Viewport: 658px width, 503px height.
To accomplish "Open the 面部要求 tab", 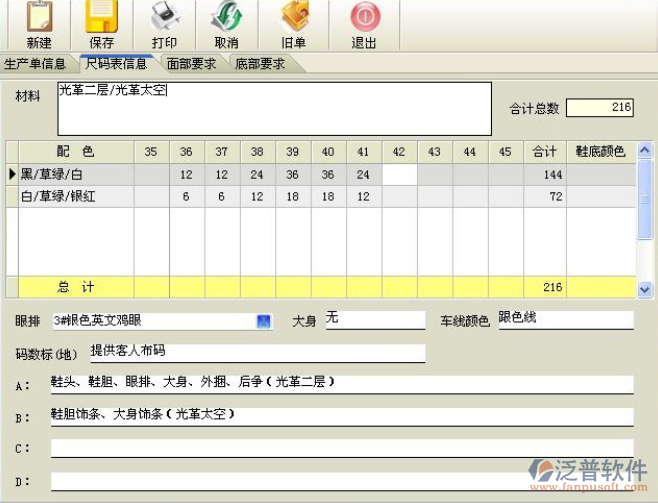I will tap(192, 64).
